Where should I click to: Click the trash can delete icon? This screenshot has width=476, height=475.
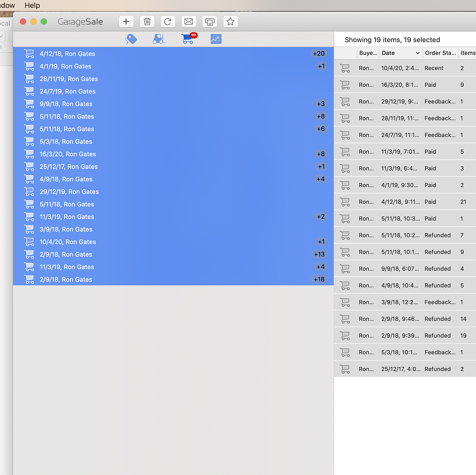coord(147,21)
